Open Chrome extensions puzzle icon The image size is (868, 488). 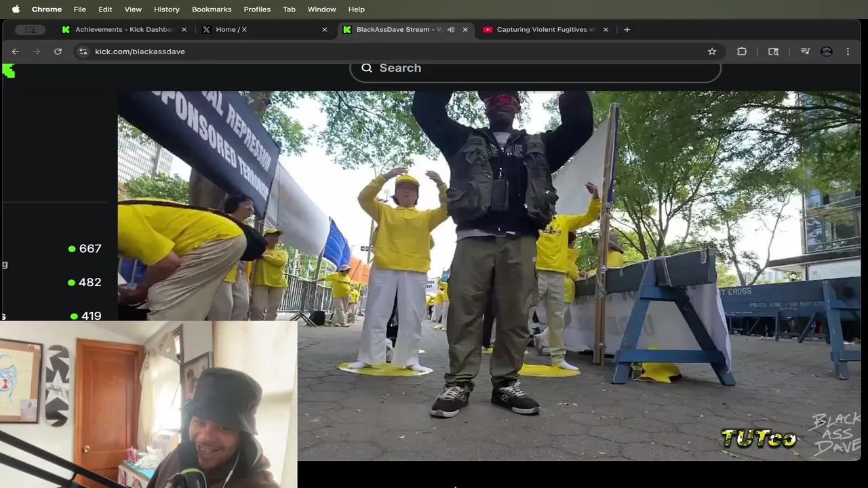742,52
